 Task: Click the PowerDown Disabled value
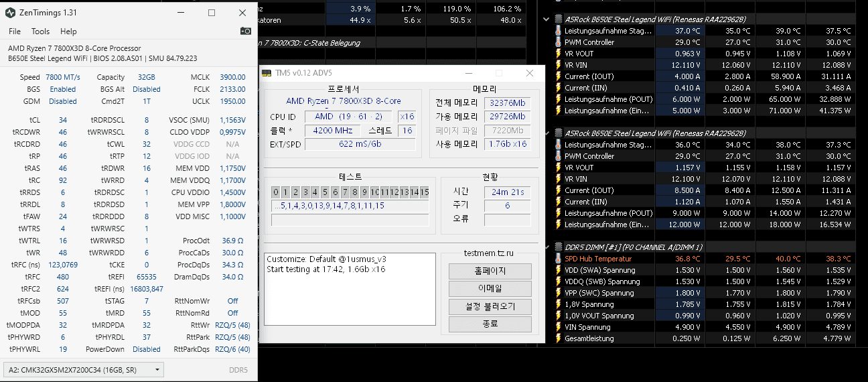click(x=147, y=349)
